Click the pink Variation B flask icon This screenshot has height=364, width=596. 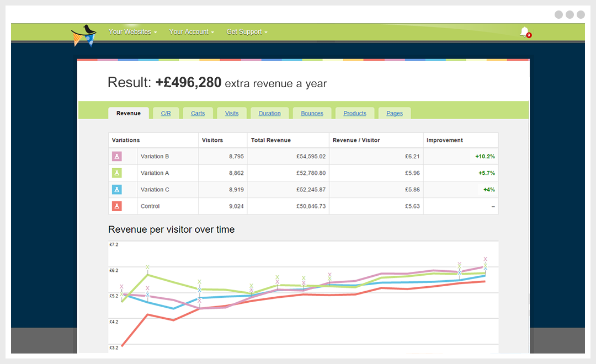(116, 156)
